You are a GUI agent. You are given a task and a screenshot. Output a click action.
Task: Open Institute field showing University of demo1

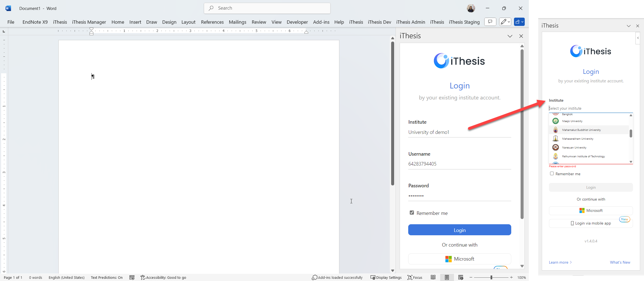coord(460,132)
